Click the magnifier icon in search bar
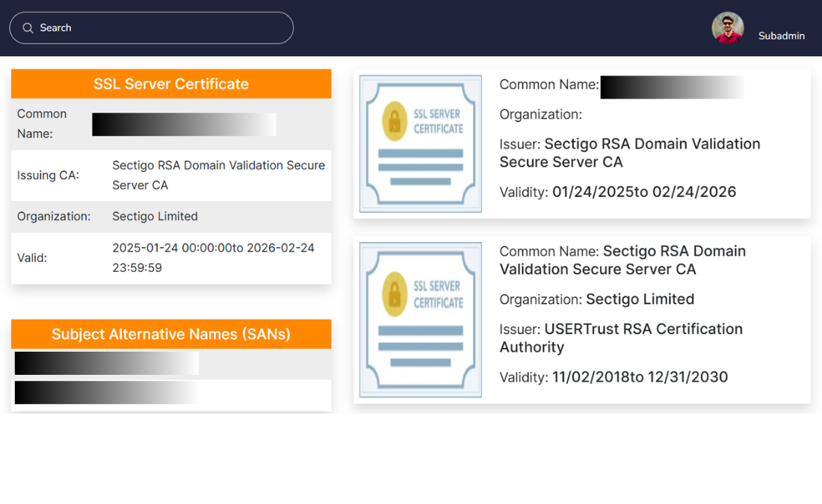The width and height of the screenshot is (822, 504). pyautogui.click(x=28, y=28)
